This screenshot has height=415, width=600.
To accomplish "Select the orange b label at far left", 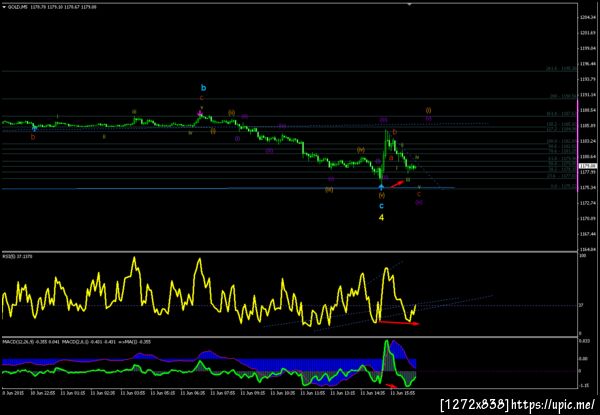I will (x=33, y=137).
